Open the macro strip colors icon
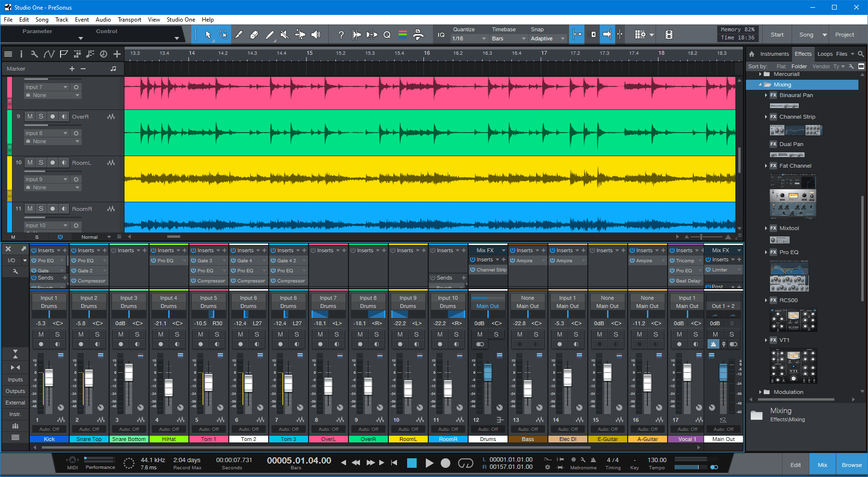Viewport: 868px width, 477px height. [403, 35]
